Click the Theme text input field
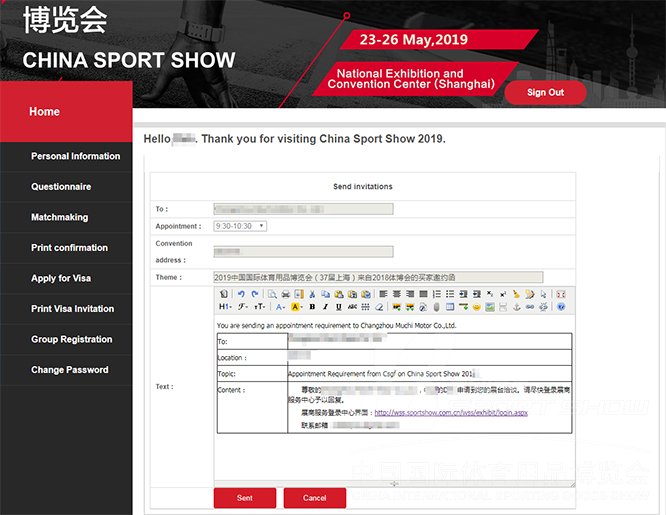This screenshot has height=515, width=666. click(x=378, y=277)
